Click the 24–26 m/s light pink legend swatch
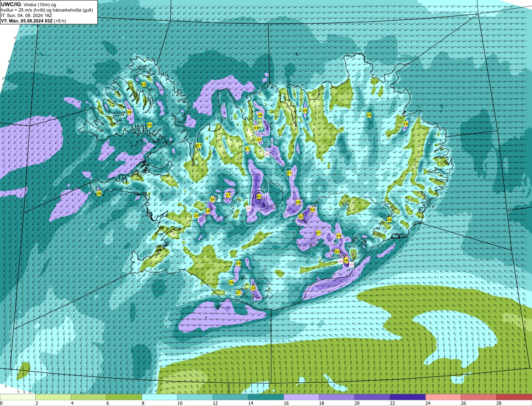 coord(443,397)
